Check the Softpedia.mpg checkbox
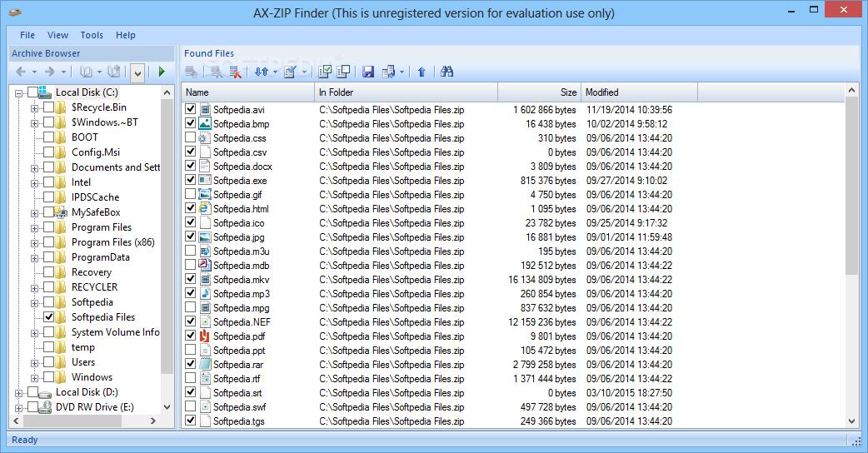868x453 pixels. pos(191,307)
